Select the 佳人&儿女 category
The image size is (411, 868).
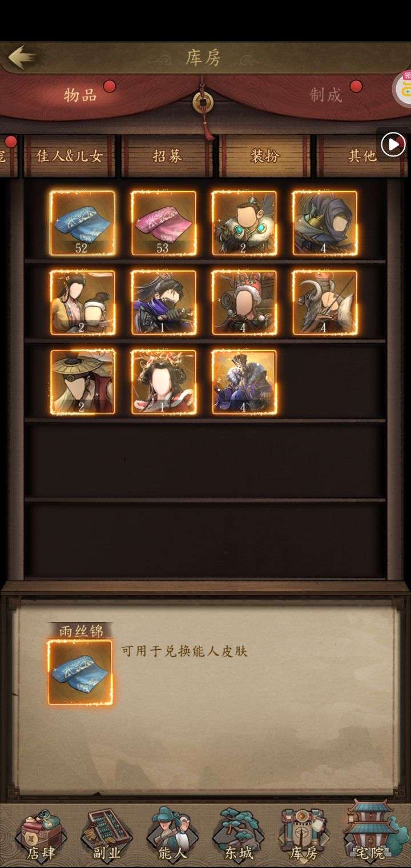[70, 155]
